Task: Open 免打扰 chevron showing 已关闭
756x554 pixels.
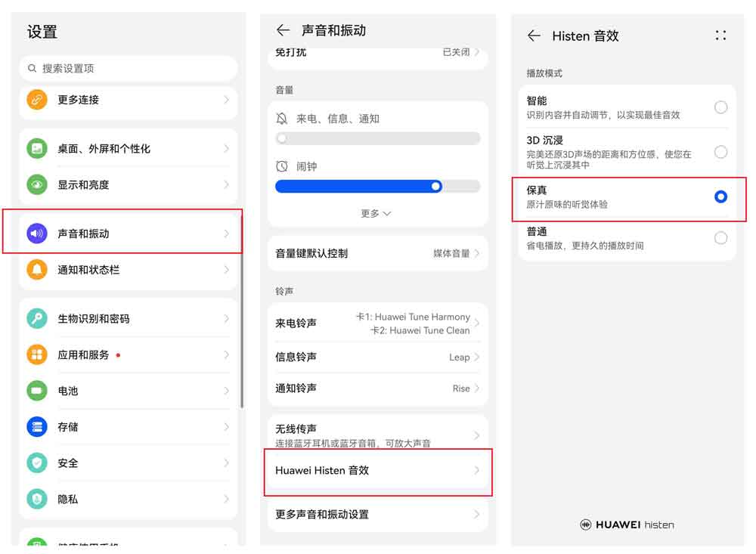Action: pyautogui.click(x=477, y=52)
